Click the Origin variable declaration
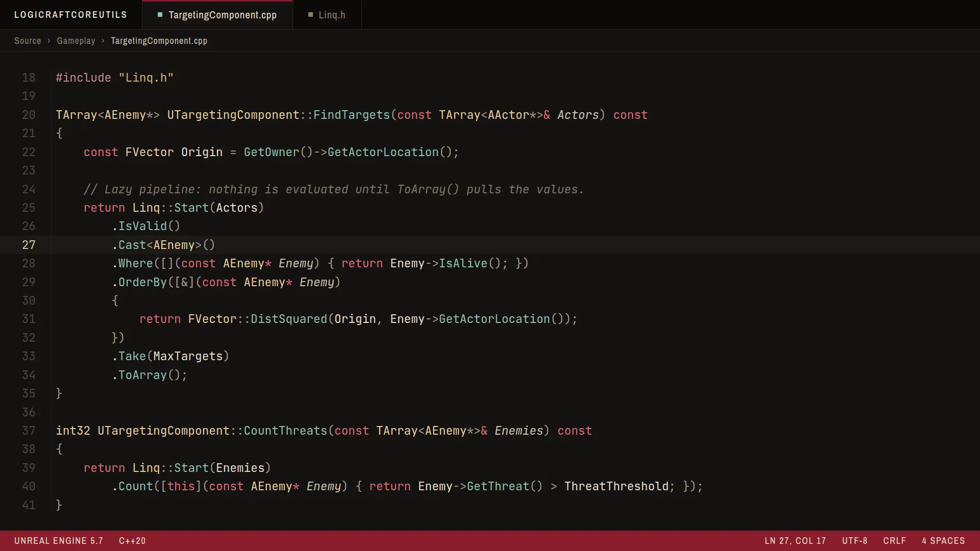 (202, 152)
